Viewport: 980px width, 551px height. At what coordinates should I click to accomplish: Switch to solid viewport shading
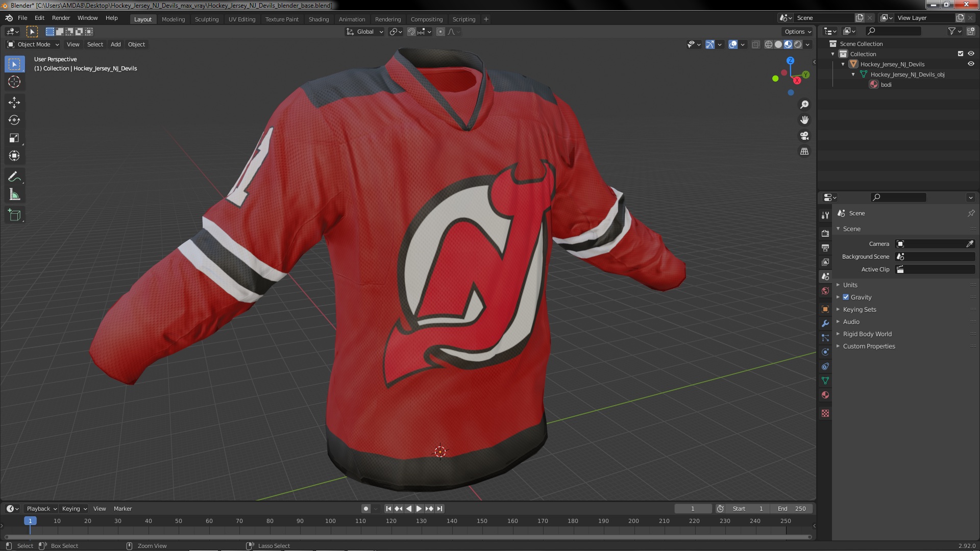coord(778,44)
